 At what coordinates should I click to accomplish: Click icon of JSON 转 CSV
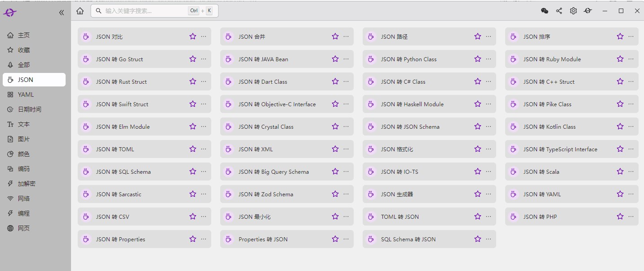(x=86, y=217)
